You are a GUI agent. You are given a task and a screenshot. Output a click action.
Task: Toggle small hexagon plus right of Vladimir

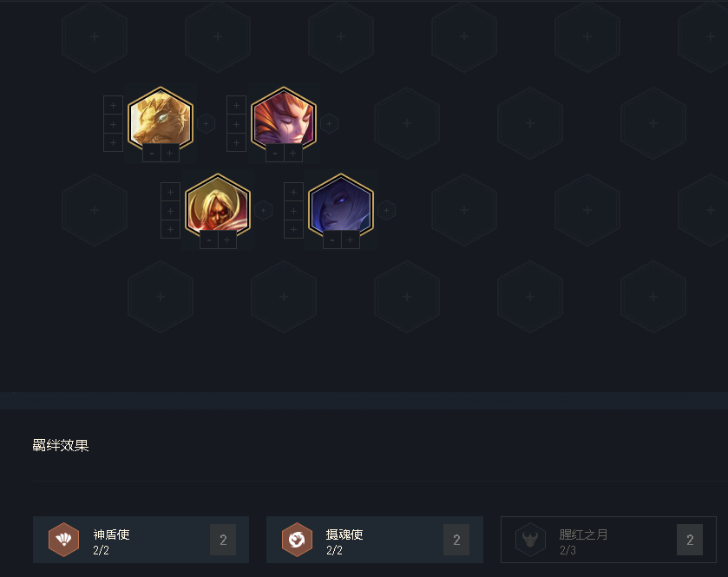tap(263, 210)
